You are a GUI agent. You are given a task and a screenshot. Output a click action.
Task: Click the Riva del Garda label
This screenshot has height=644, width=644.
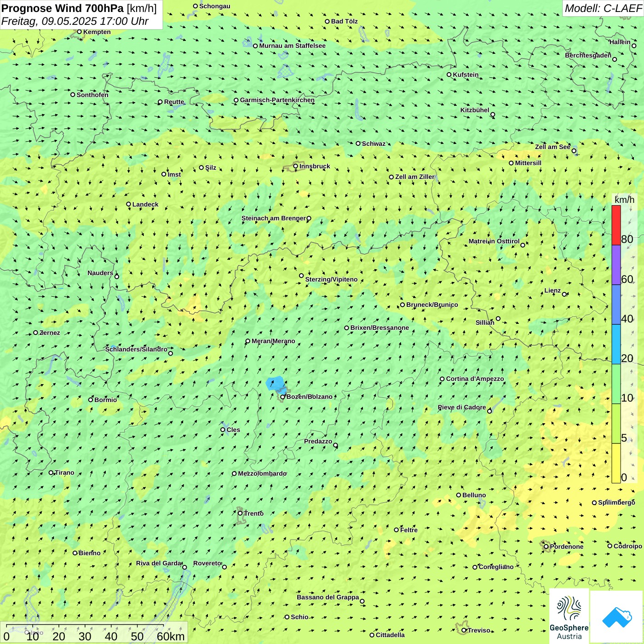coord(159,563)
